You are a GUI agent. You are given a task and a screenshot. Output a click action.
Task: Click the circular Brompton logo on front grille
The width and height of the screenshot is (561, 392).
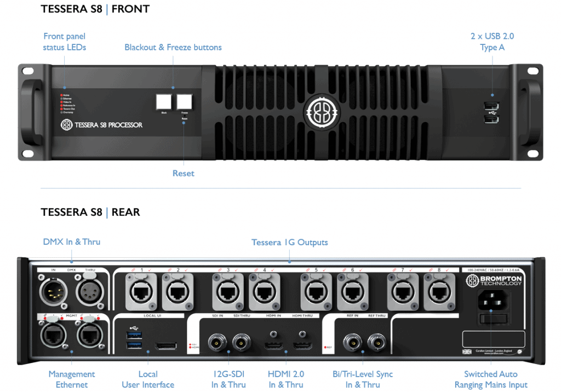click(x=322, y=112)
